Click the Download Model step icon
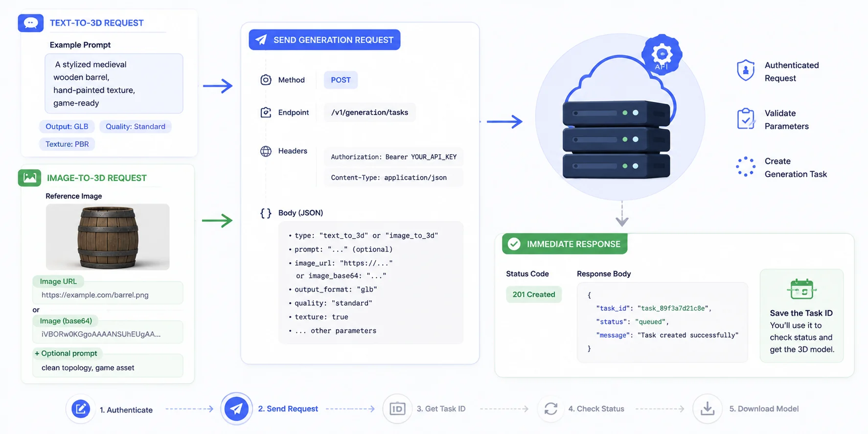868x434 pixels. tap(708, 409)
